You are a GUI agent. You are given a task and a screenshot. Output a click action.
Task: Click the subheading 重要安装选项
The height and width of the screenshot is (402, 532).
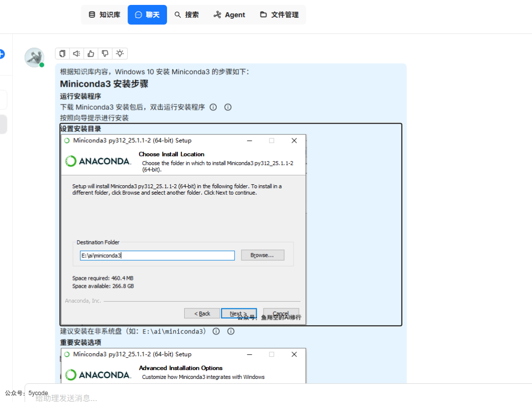pyautogui.click(x=80, y=342)
